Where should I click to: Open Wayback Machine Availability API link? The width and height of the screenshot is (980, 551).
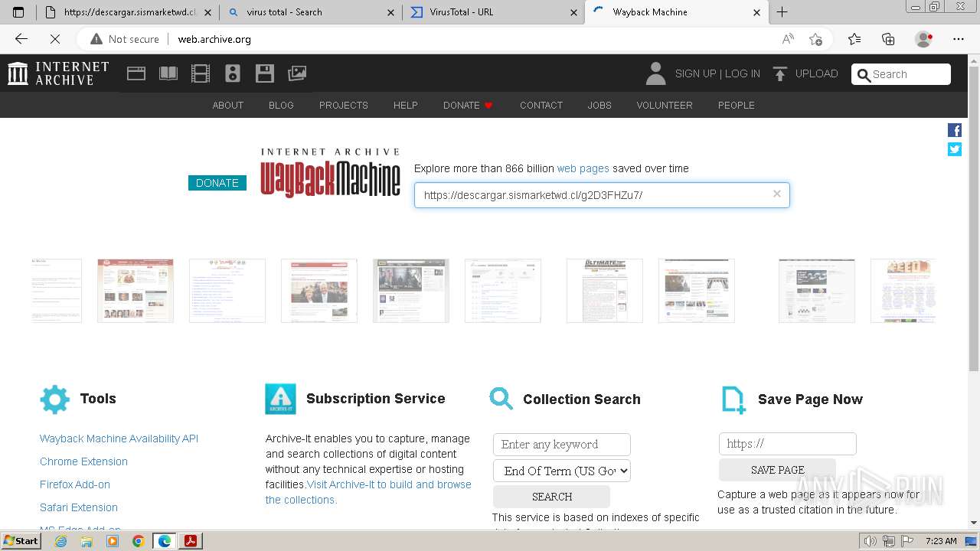coord(119,439)
